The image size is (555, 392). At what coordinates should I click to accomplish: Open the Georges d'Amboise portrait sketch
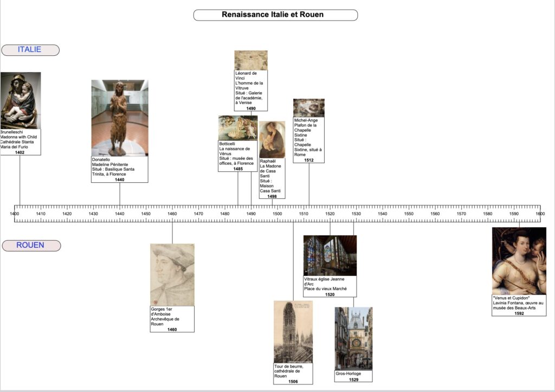tap(172, 275)
